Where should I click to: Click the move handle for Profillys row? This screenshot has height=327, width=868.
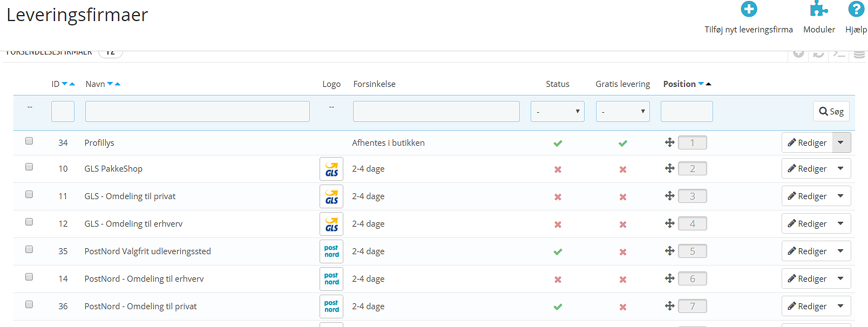point(670,142)
